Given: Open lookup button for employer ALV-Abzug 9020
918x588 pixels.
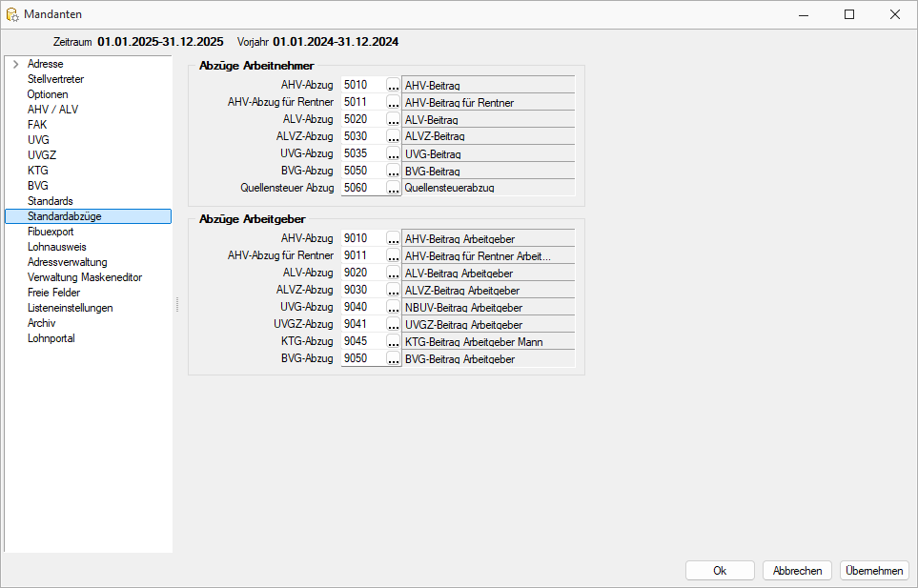Looking at the screenshot, I should point(394,273).
